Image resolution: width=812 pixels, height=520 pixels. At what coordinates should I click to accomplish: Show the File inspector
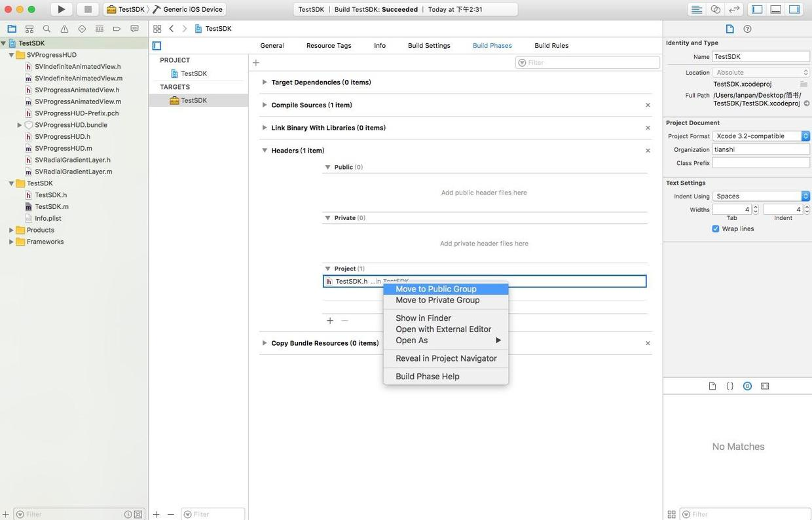click(729, 29)
